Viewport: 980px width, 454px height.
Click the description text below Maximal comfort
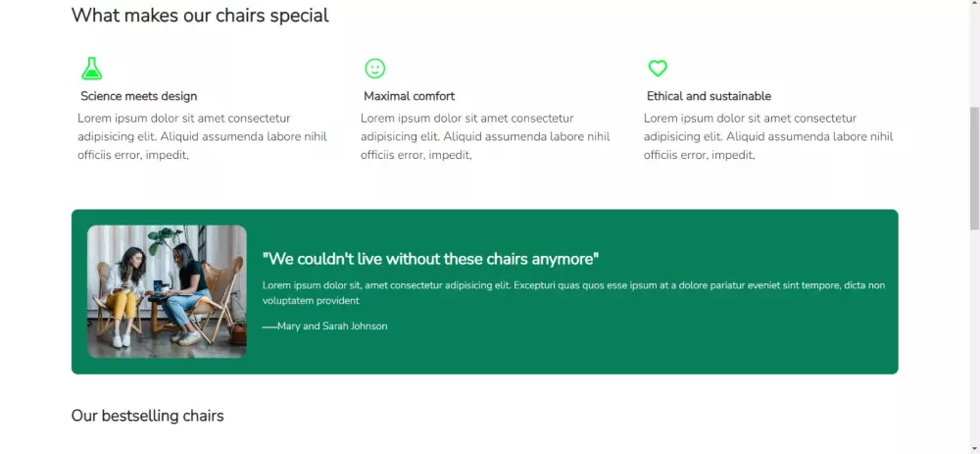coord(485,136)
